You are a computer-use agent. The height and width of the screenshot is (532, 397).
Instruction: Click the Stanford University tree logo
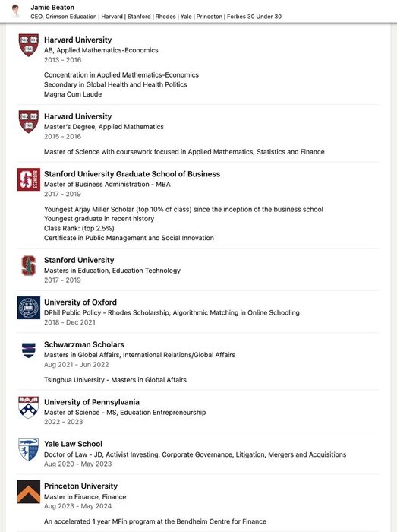coord(28,265)
